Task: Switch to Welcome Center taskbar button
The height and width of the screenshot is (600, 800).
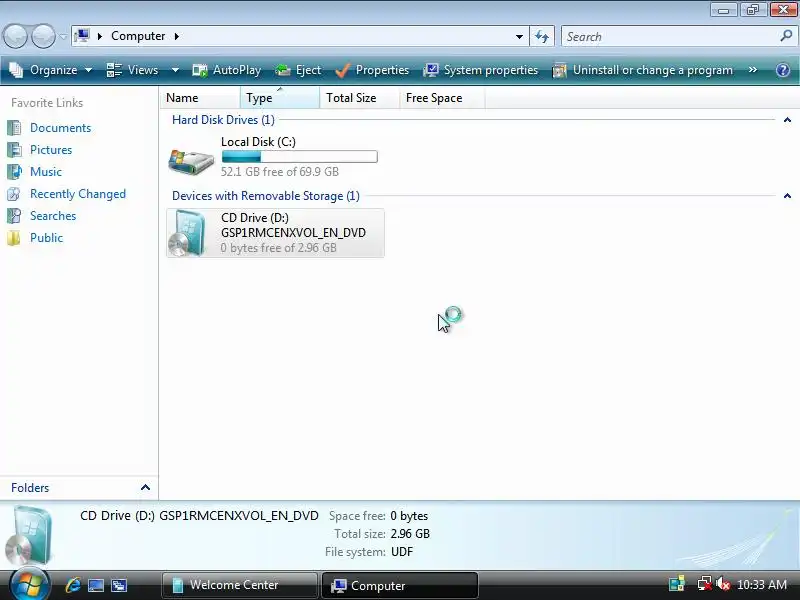Action: tap(240, 585)
